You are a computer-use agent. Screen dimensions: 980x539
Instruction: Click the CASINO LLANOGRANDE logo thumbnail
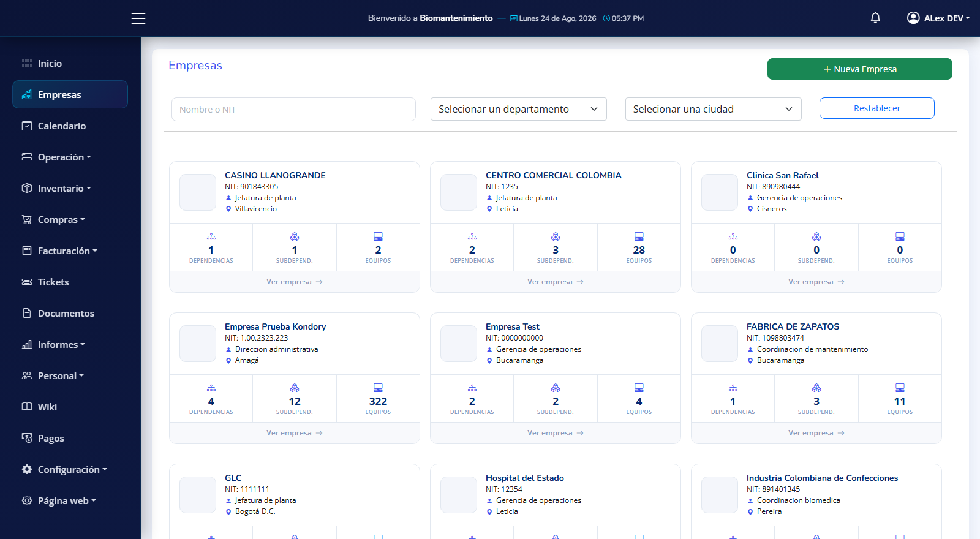(198, 192)
